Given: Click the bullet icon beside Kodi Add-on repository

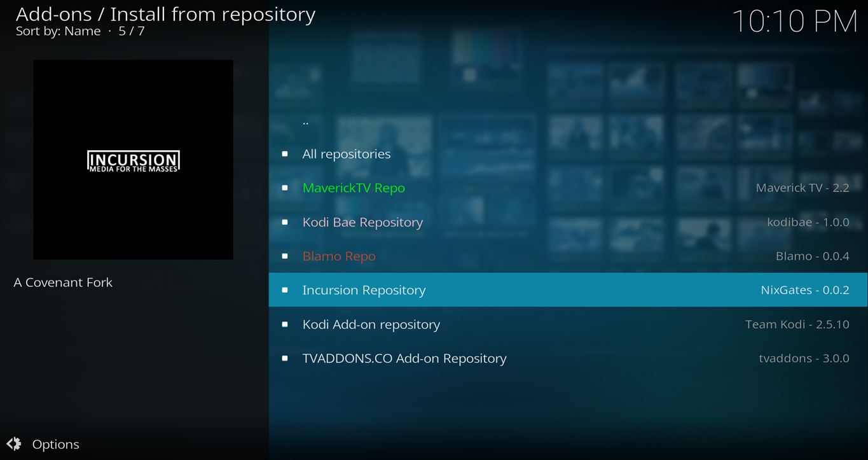Looking at the screenshot, I should click(x=284, y=324).
